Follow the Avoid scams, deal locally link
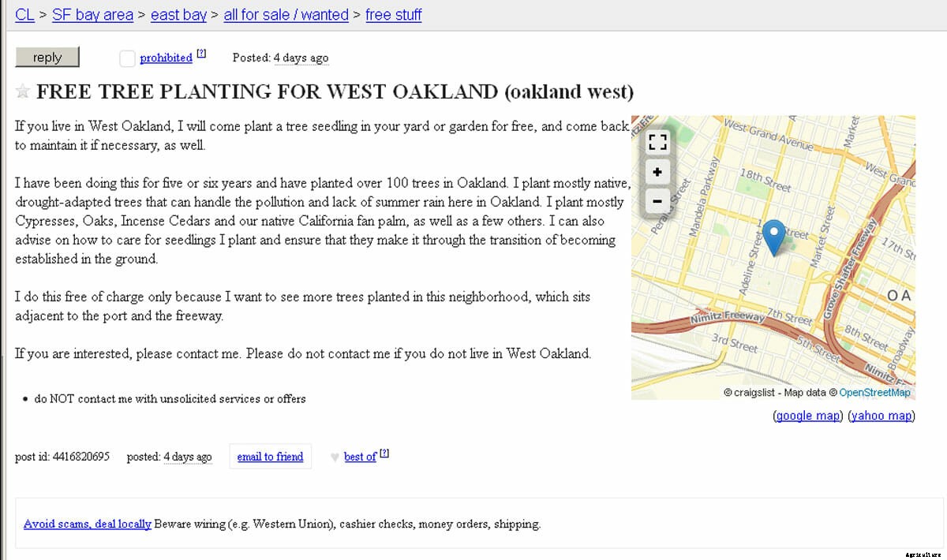The width and height of the screenshot is (947, 560). click(87, 524)
